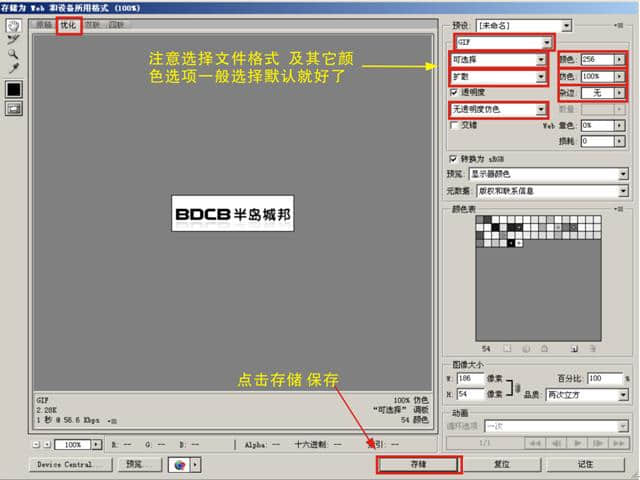Toggle the 透明度 transparency checkbox

click(x=456, y=91)
